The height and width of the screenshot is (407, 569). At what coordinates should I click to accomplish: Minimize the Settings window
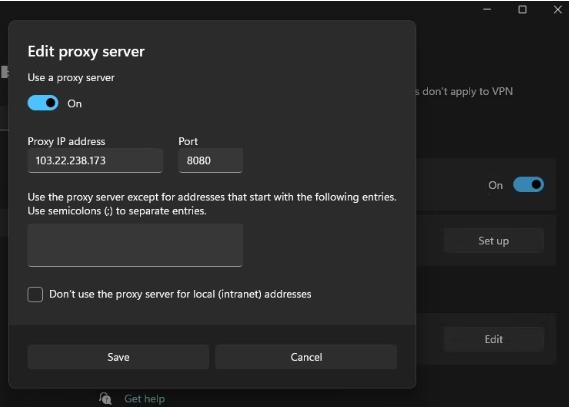[487, 9]
